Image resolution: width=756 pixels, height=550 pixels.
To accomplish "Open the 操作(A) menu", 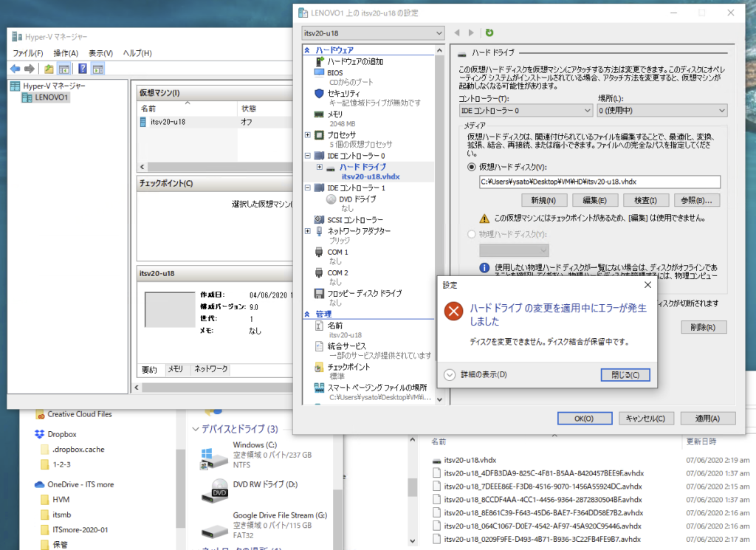I will click(66, 53).
